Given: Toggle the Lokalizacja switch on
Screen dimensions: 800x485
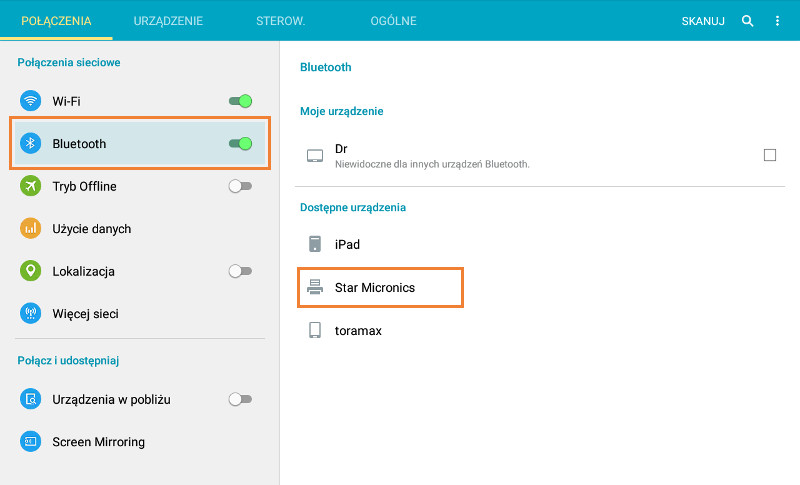Looking at the screenshot, I should (x=240, y=271).
